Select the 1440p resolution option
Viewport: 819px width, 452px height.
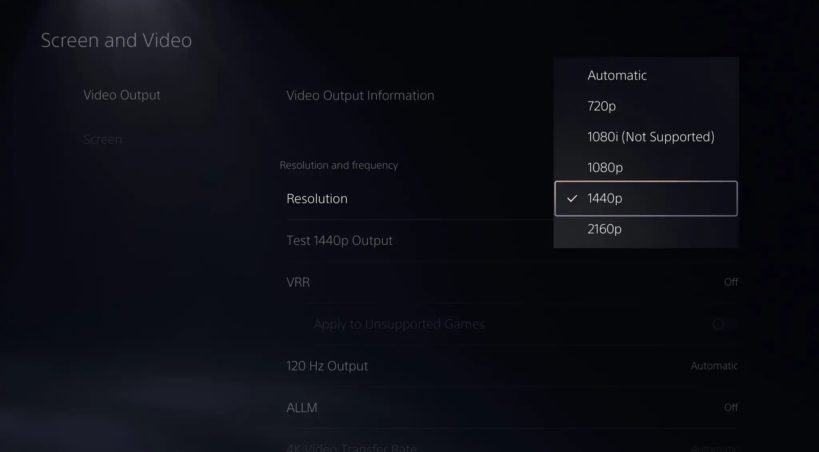tap(645, 199)
